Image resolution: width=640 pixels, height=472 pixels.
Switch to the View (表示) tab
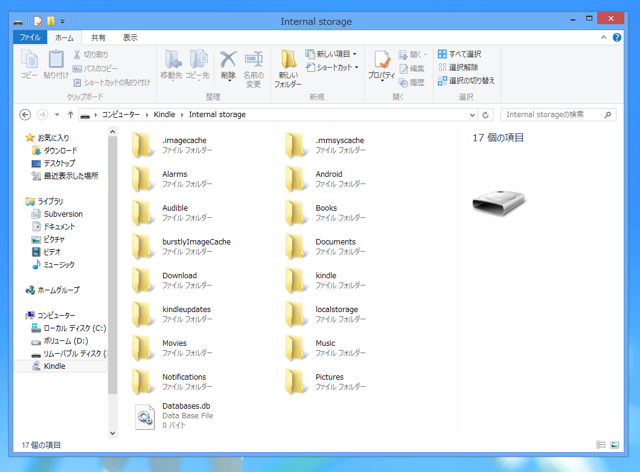[130, 38]
